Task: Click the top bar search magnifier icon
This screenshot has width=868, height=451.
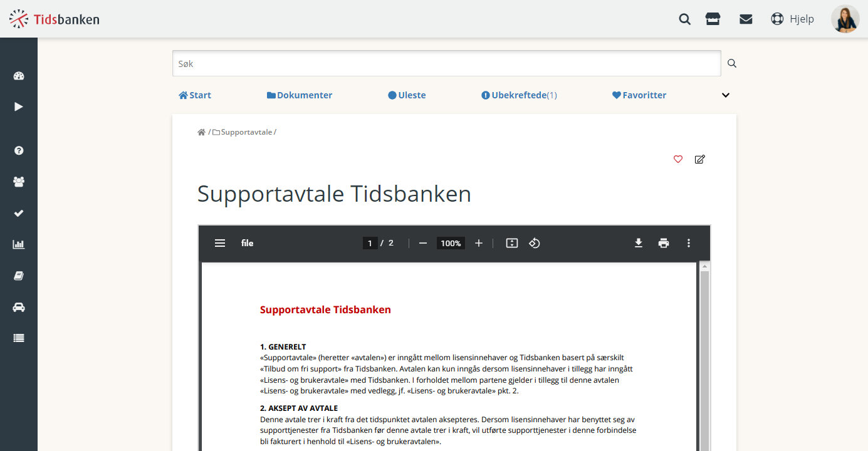Action: (x=685, y=19)
